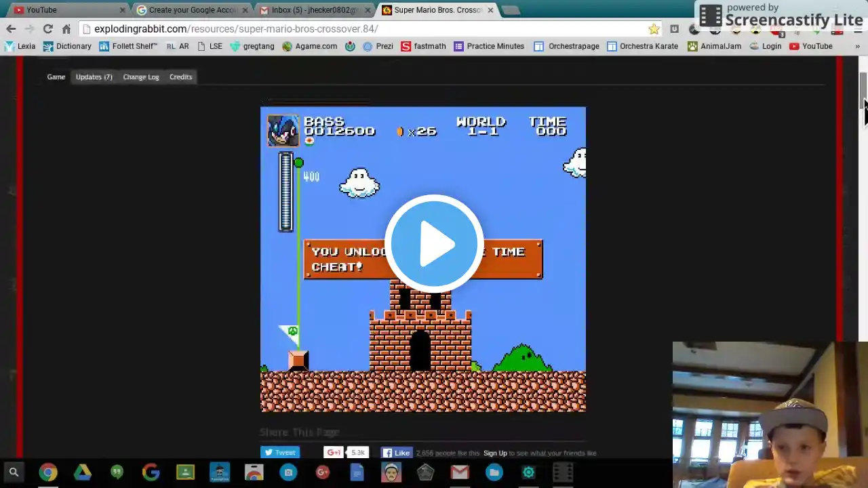The width and height of the screenshot is (868, 488).
Task: Open the AnimalJam bookmark
Action: pos(714,46)
